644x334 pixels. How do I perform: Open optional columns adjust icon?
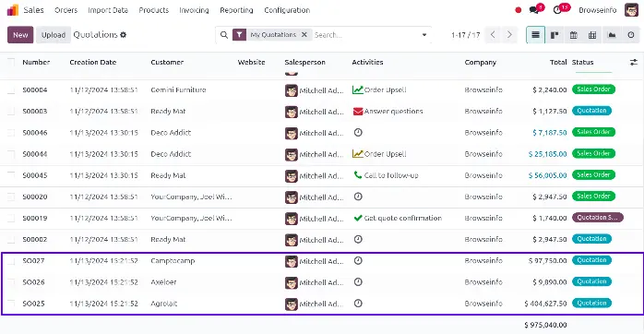634,62
